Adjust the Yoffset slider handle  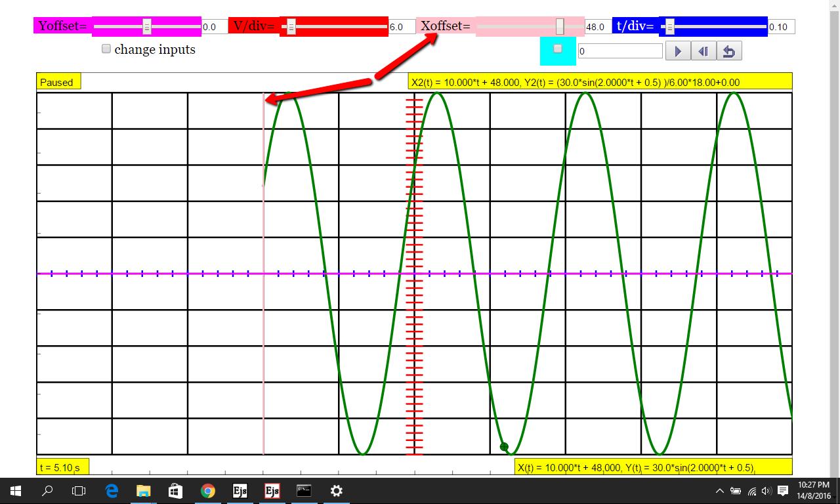coord(147,26)
